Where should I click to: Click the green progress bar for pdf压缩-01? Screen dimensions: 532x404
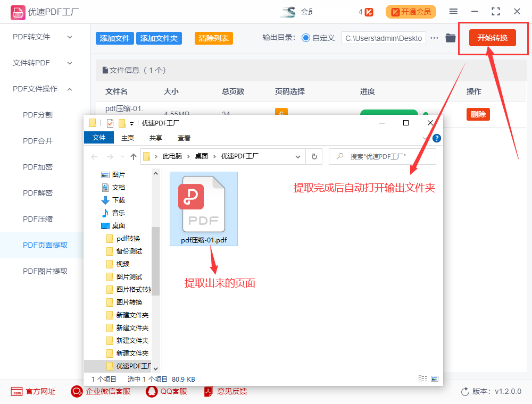(389, 113)
